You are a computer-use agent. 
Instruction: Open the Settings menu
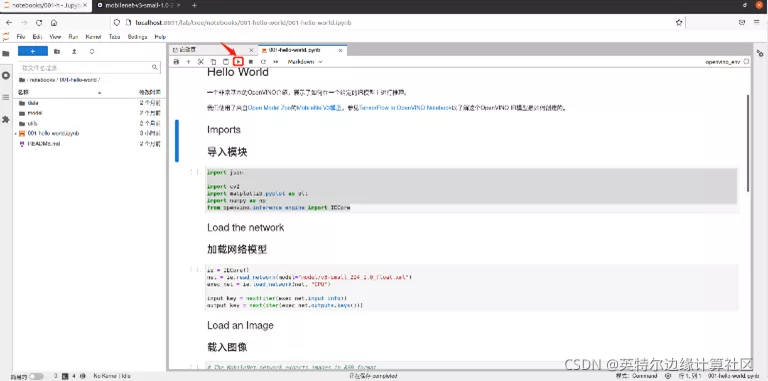click(x=137, y=37)
